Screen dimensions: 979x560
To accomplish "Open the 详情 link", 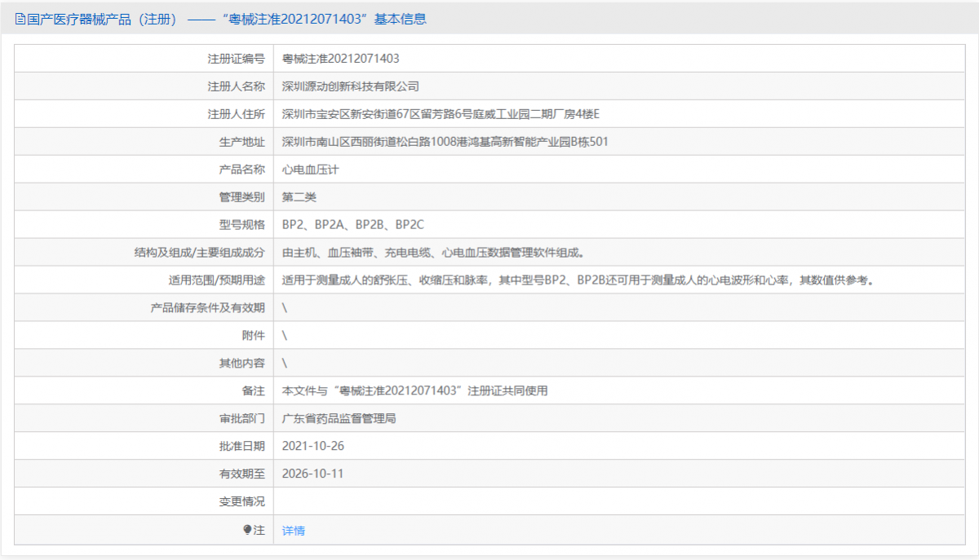I will coord(294,531).
